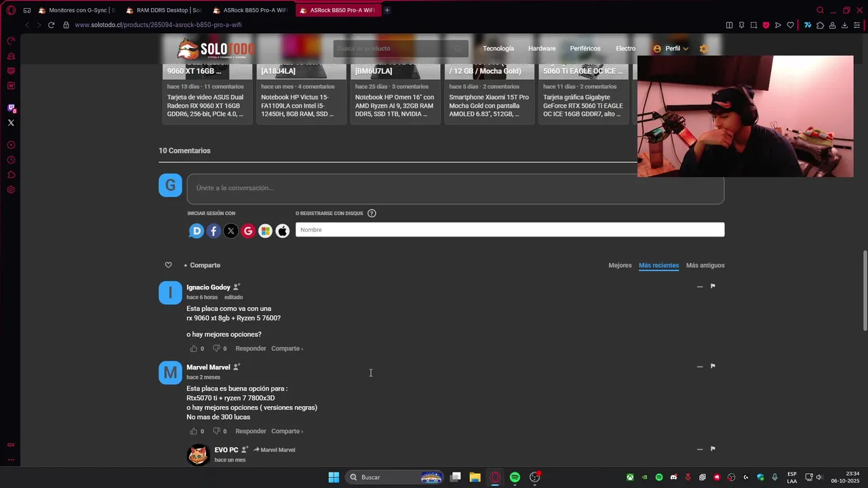Focus the Únete a la conversación comment box
The height and width of the screenshot is (488, 868).
point(456,188)
